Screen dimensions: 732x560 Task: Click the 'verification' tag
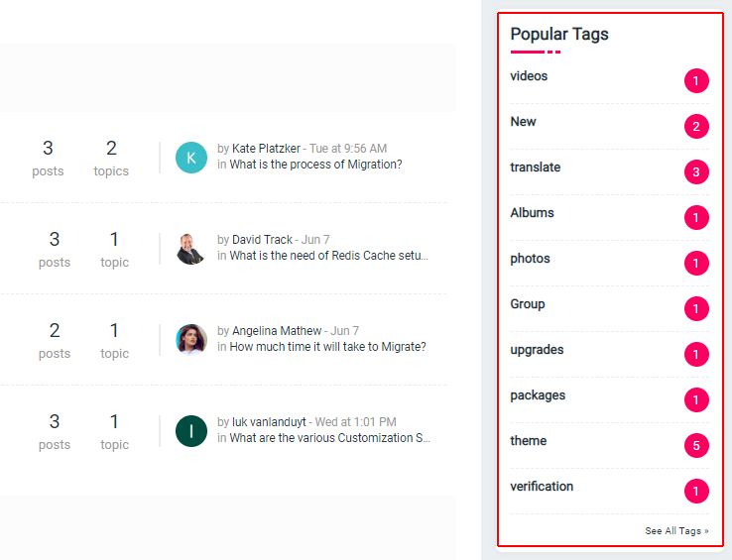542,487
